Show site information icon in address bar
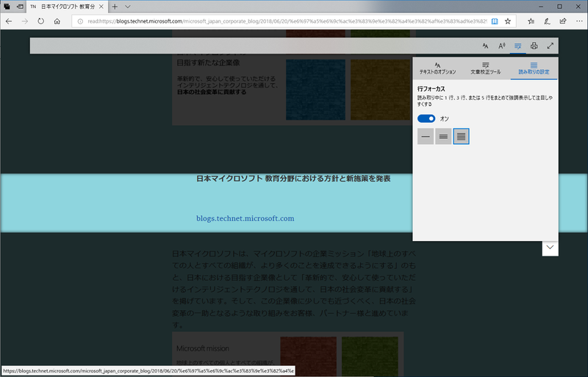Image resolution: width=588 pixels, height=377 pixels. (80, 21)
